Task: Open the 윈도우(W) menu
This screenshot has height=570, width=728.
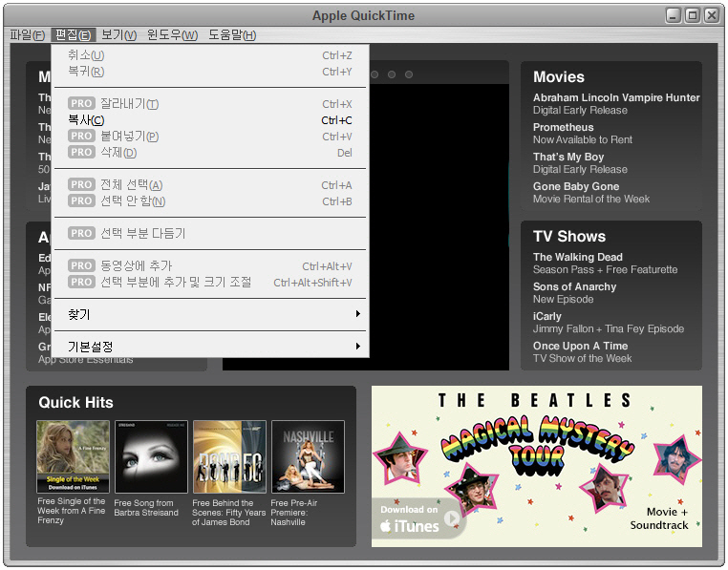Action: click(x=172, y=34)
